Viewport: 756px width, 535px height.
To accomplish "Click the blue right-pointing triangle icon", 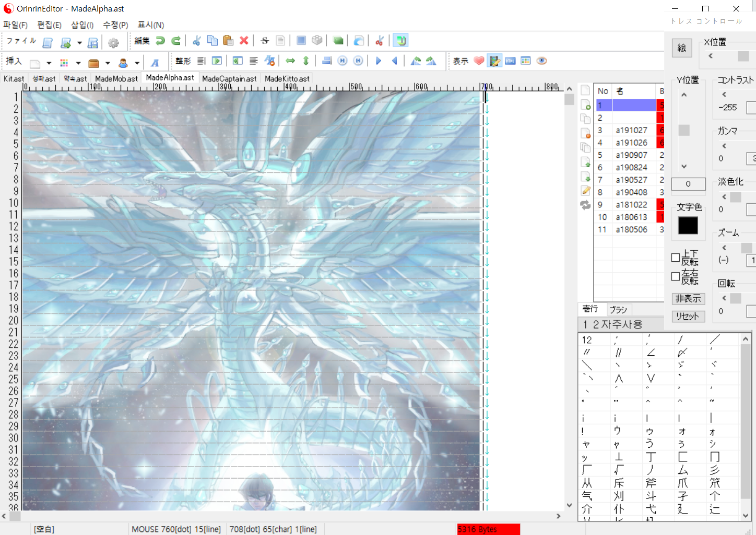I will [x=379, y=61].
